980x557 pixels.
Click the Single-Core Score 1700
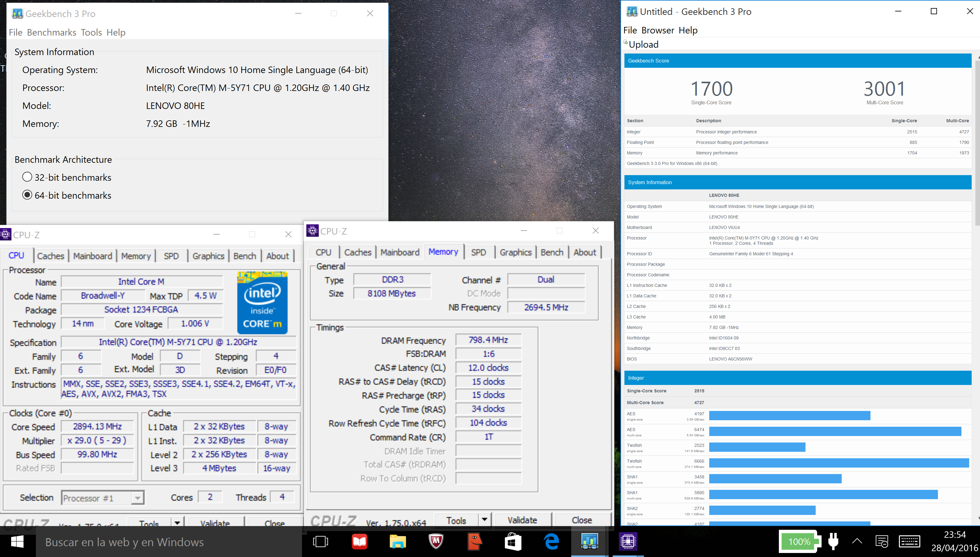tap(711, 89)
